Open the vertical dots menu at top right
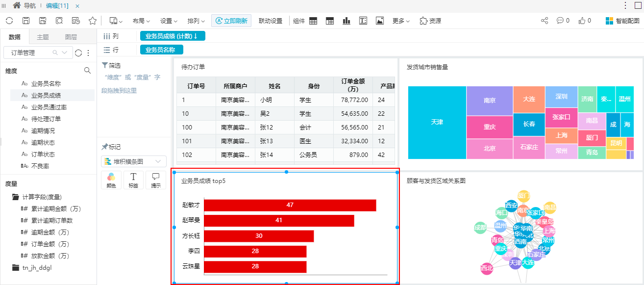Viewport: 644px width, 285px height. [625, 5]
